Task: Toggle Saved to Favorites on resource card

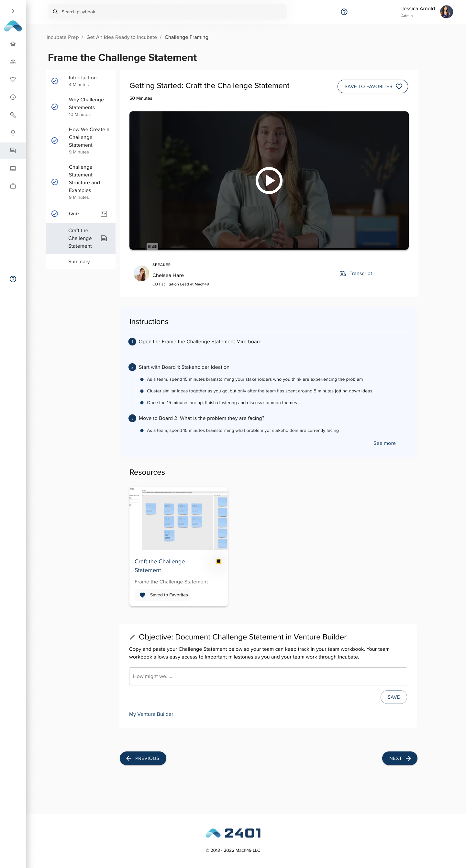Action: click(x=163, y=595)
